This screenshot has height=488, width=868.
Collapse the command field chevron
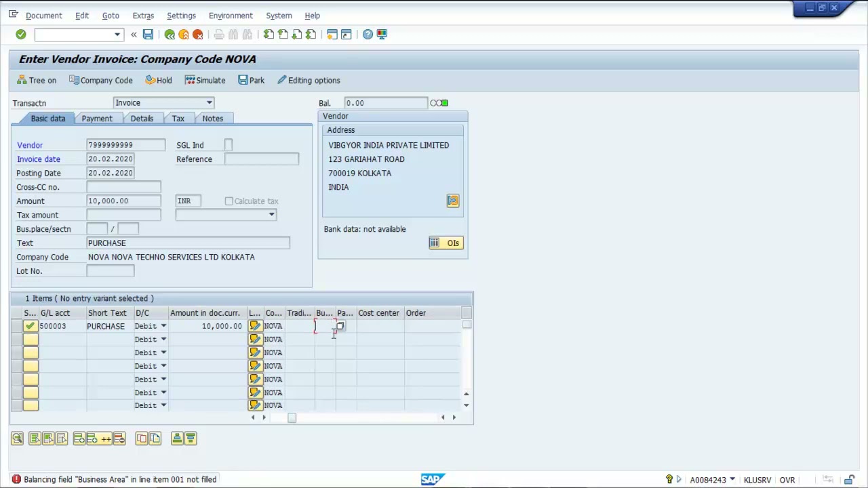click(x=134, y=35)
